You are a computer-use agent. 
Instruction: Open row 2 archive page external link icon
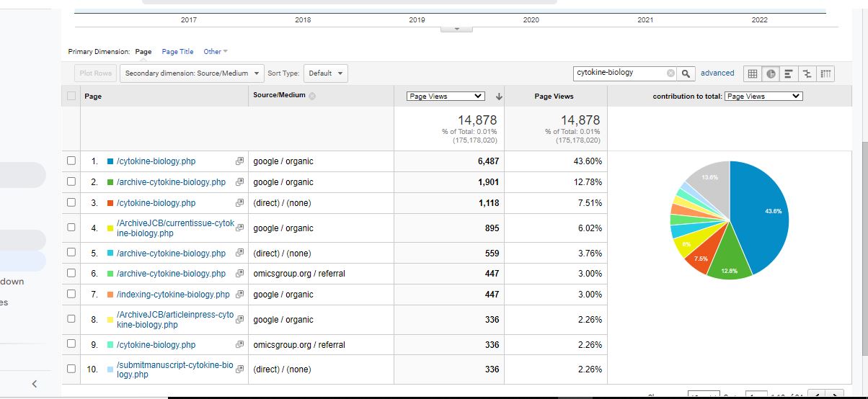pyautogui.click(x=239, y=182)
